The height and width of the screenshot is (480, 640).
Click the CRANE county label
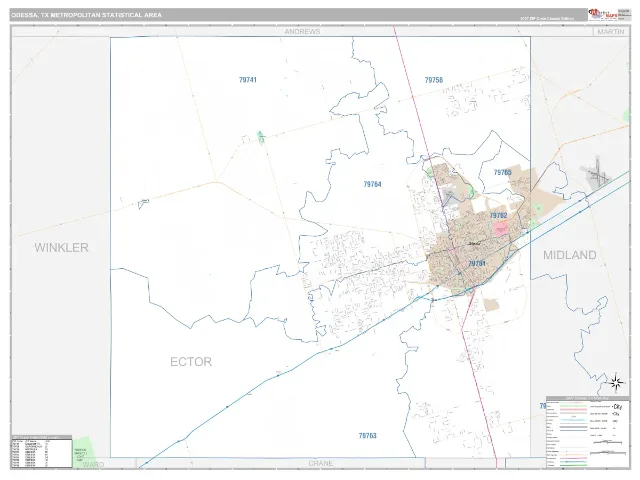tap(320, 463)
